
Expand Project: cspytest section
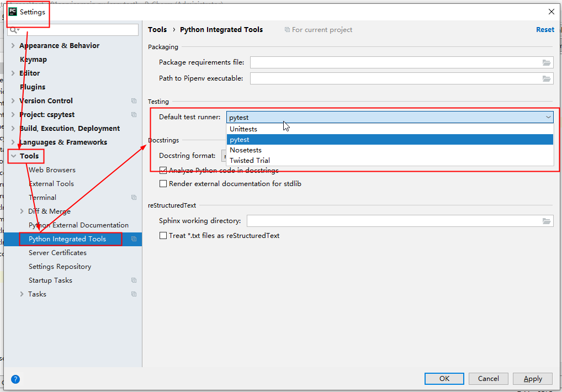pos(13,115)
